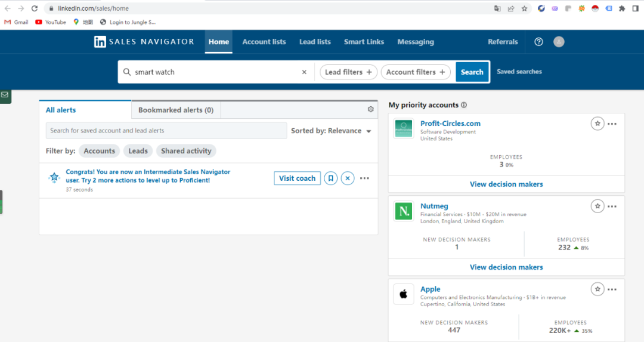Image resolution: width=644 pixels, height=342 pixels.
Task: Open the Google Maps bookmark
Action: pos(83,22)
